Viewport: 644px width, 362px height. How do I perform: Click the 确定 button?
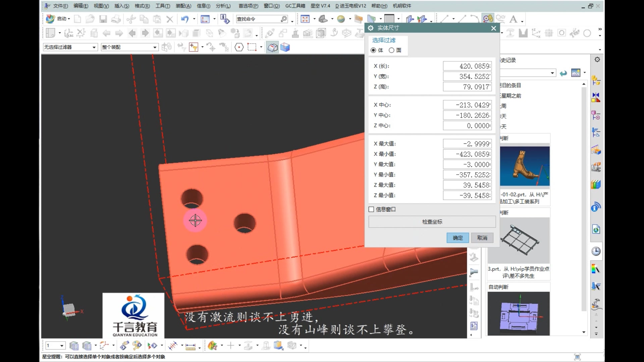click(457, 238)
